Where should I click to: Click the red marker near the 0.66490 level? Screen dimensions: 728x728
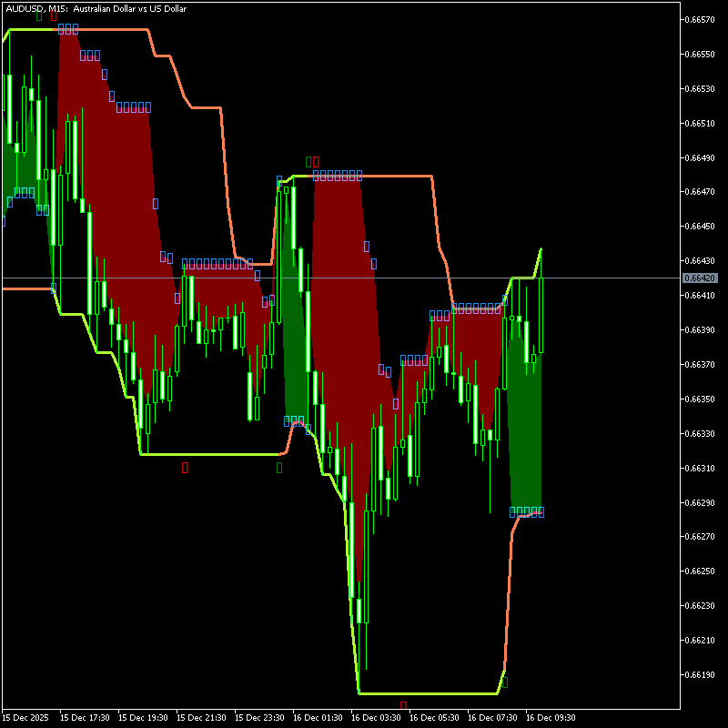[x=316, y=162]
